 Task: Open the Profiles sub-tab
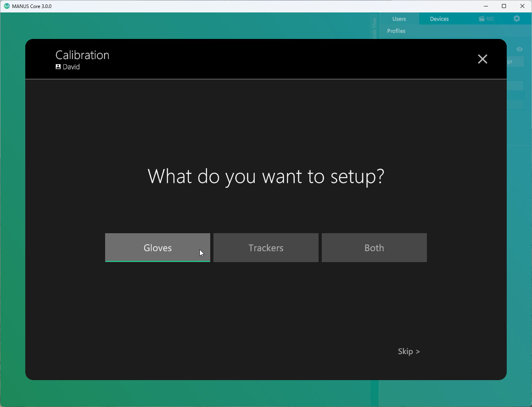click(x=396, y=31)
